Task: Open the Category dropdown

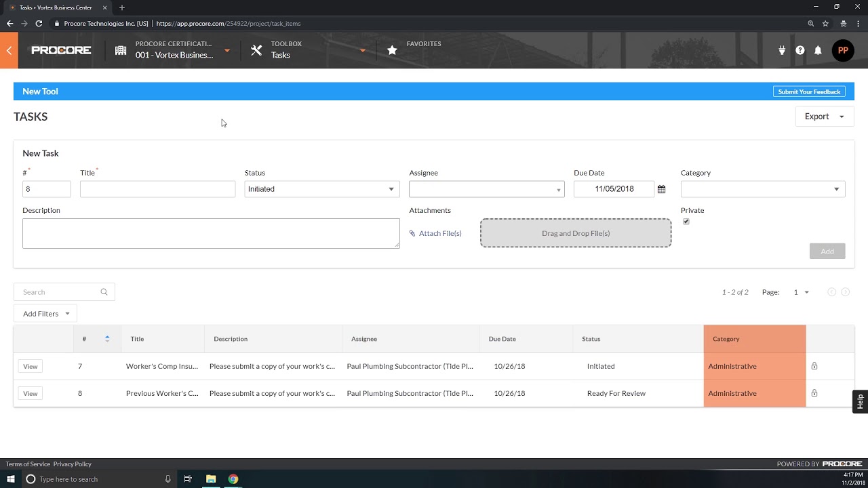Action: point(763,189)
